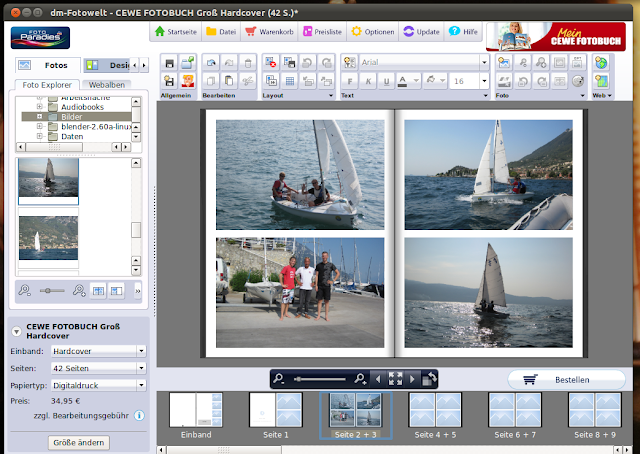Image resolution: width=640 pixels, height=454 pixels.
Task: Open the Einband Hardcover dropdown
Action: 141,351
